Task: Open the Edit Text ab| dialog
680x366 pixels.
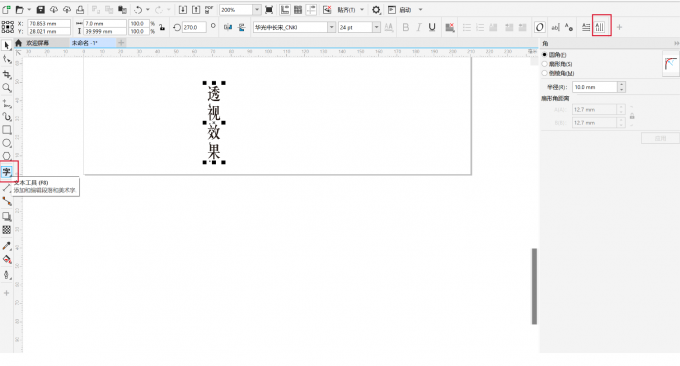Action: click(555, 27)
